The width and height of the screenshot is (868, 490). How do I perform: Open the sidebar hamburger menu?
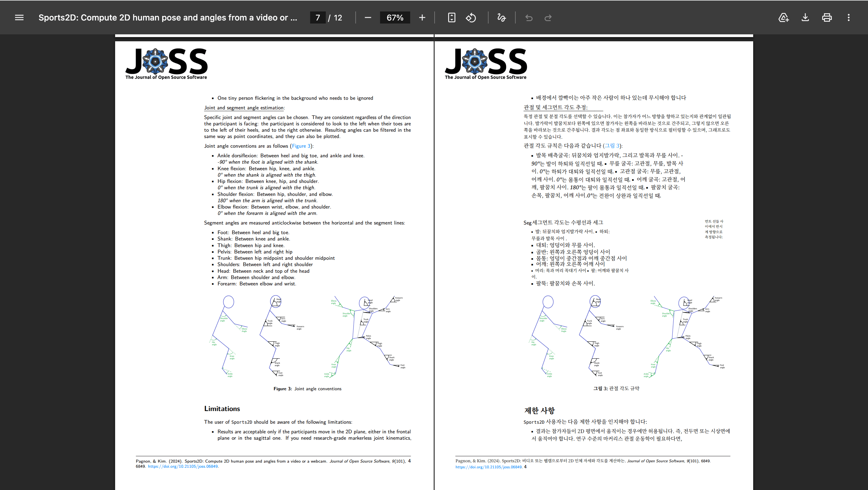point(19,17)
